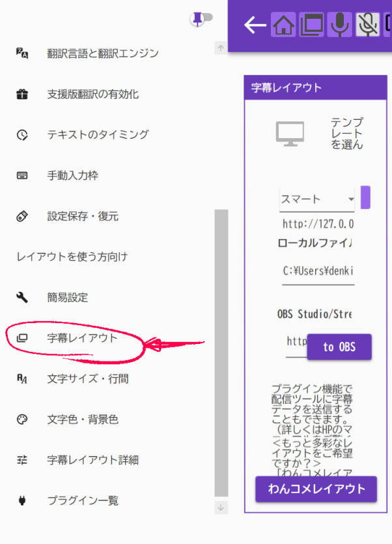This screenshot has width=392, height=544.
Task: Open 文字サイズ・行間 settings
Action: pos(88,379)
